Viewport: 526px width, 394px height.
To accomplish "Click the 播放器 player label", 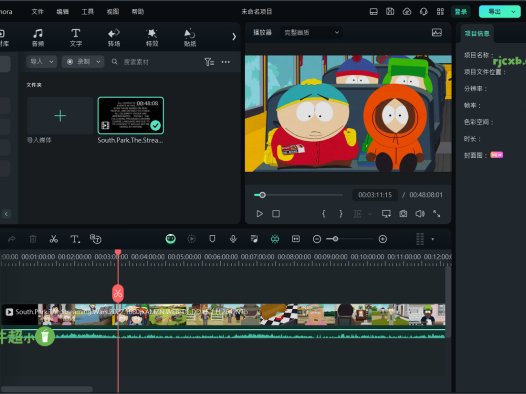I will 262,33.
